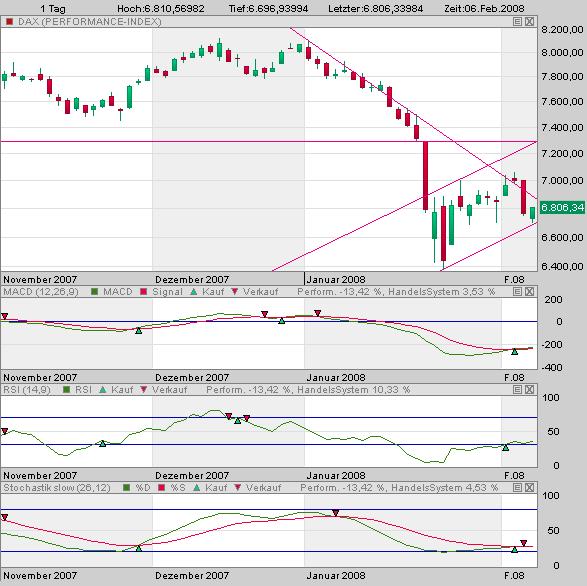Click Kauf triangle icon in Stochastik legend
The image size is (587, 586).
point(197,488)
